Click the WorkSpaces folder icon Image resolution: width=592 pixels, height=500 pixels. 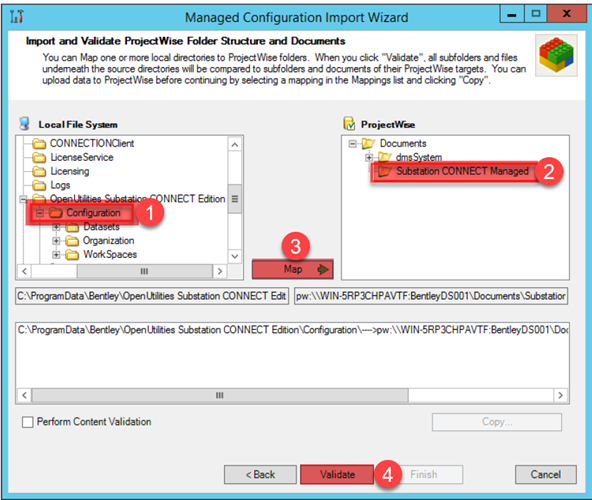[72, 255]
